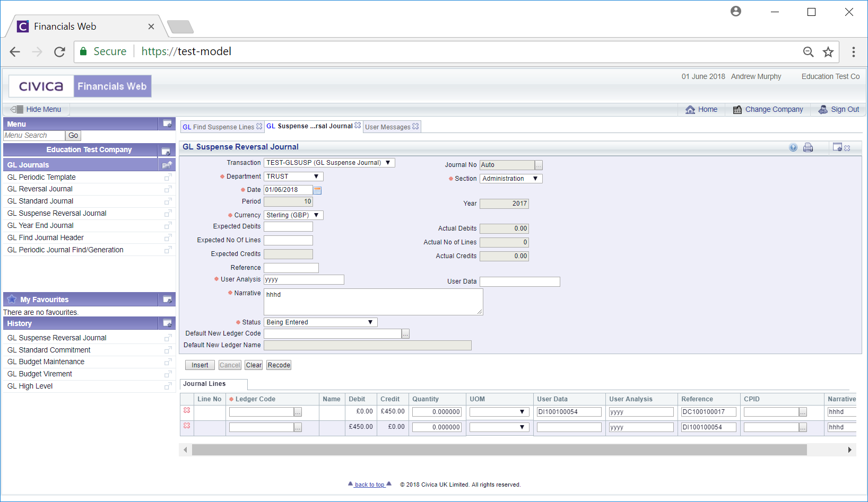Image resolution: width=868 pixels, height=502 pixels.
Task: Open ledger code lookup on second journal line
Action: pos(298,427)
